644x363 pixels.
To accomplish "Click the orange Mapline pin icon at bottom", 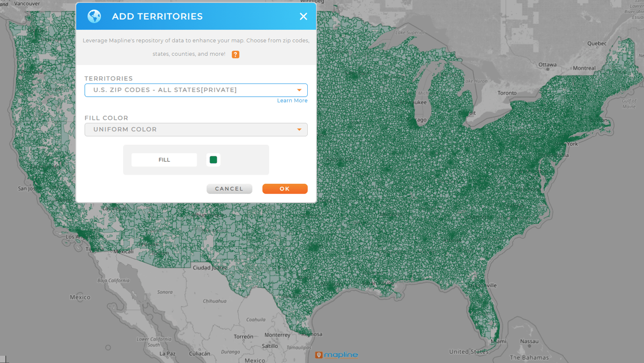I will coord(319,355).
